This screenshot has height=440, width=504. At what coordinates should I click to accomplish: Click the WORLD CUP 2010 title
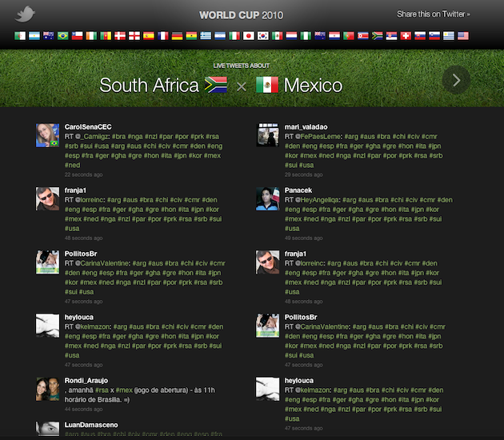pyautogui.click(x=241, y=15)
